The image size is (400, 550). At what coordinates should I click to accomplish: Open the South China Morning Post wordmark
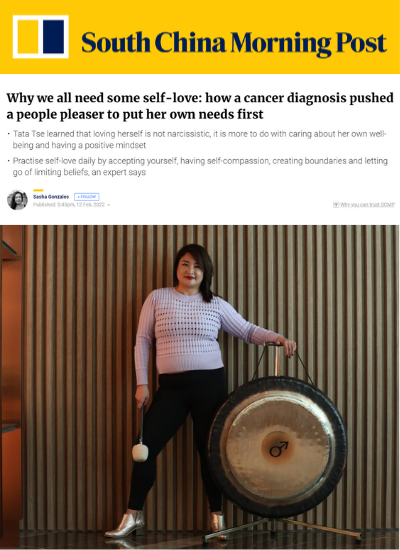[x=234, y=43]
